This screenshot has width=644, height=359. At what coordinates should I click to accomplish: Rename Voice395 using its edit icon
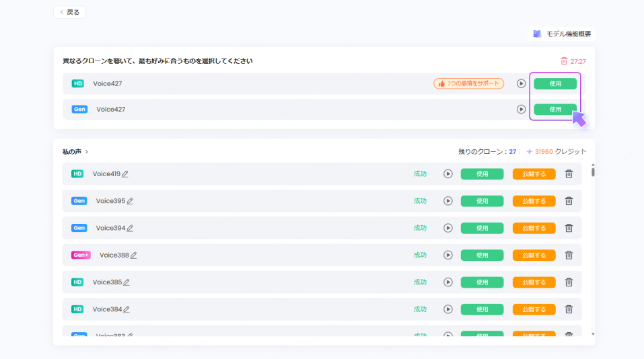pos(130,201)
